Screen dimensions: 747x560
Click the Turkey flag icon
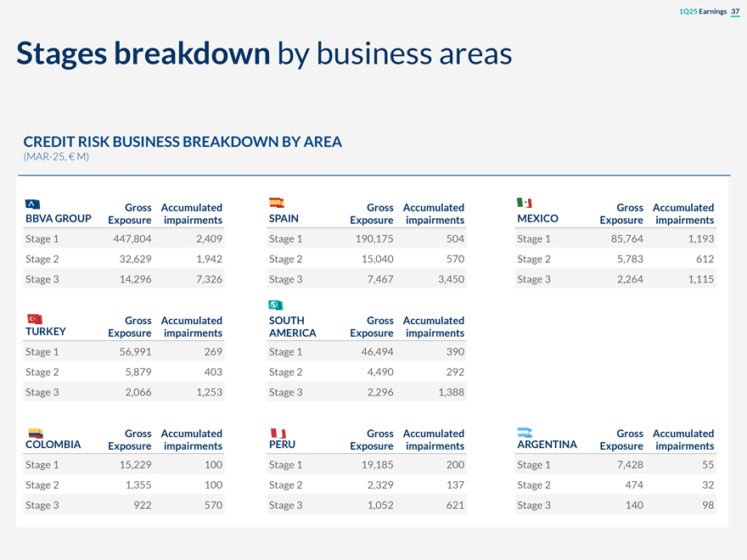click(x=35, y=318)
